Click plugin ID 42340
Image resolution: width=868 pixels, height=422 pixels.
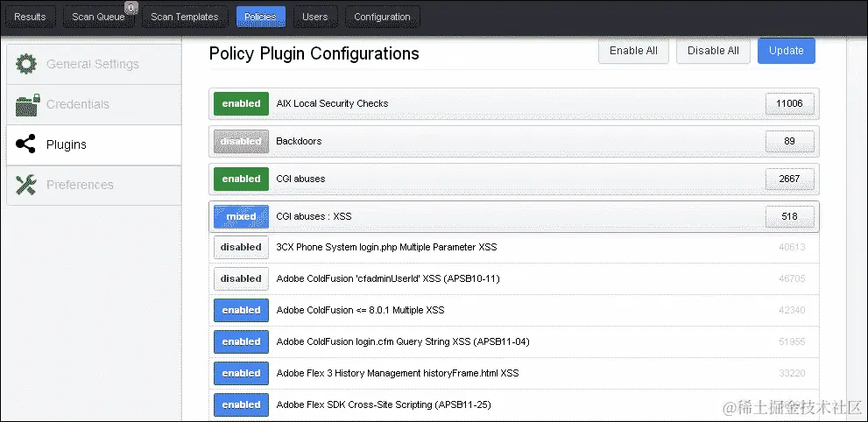(792, 310)
